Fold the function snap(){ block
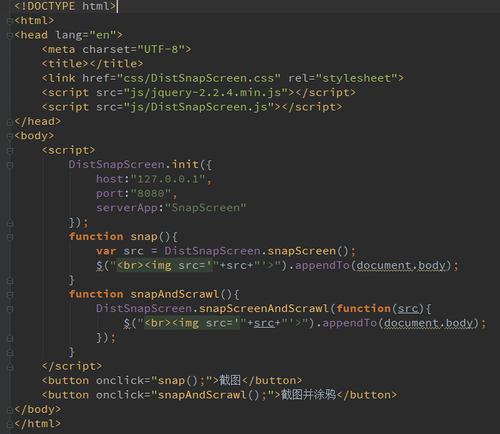This screenshot has width=500, height=434. [10, 237]
